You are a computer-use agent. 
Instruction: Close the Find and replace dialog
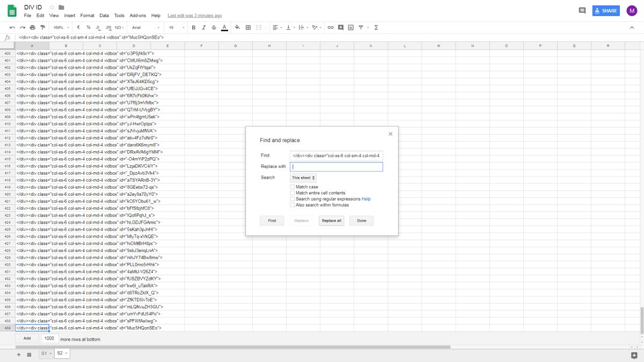tap(390, 134)
